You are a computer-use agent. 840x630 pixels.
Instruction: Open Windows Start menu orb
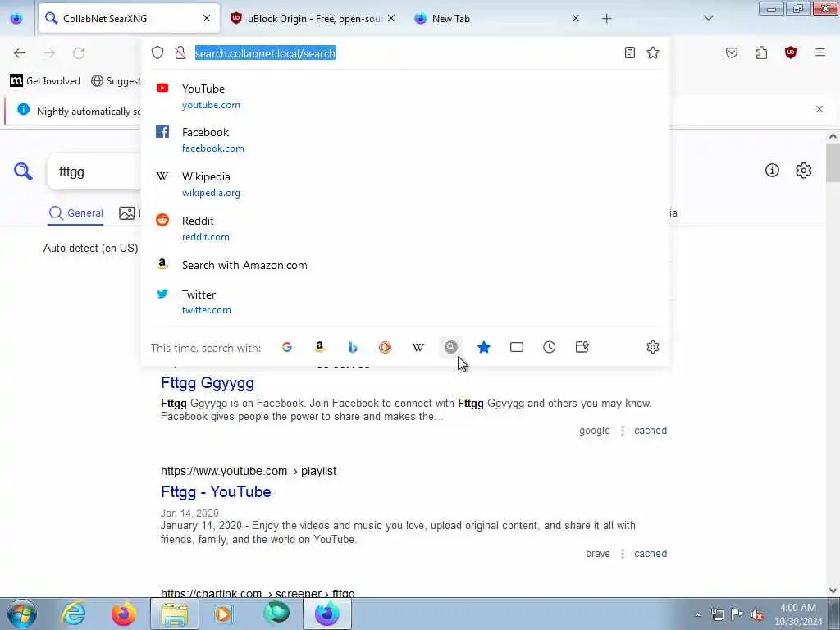click(x=22, y=614)
